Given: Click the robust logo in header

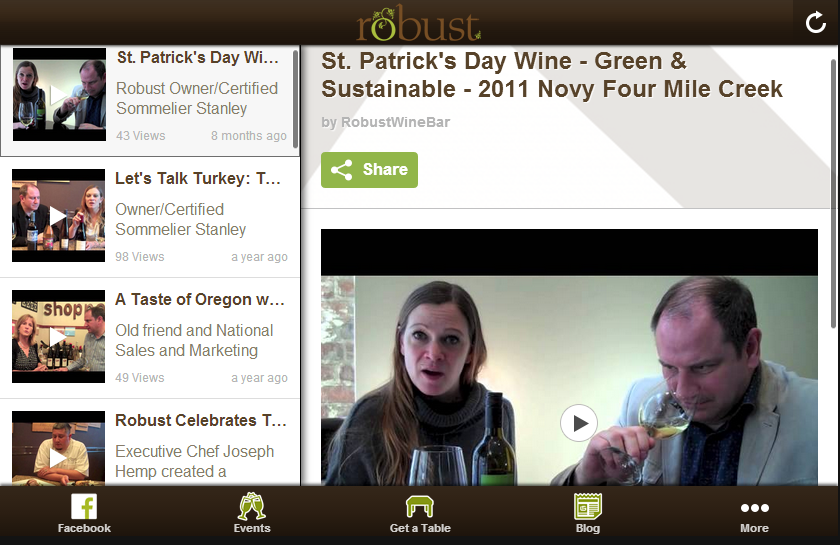Looking at the screenshot, I should 418,23.
